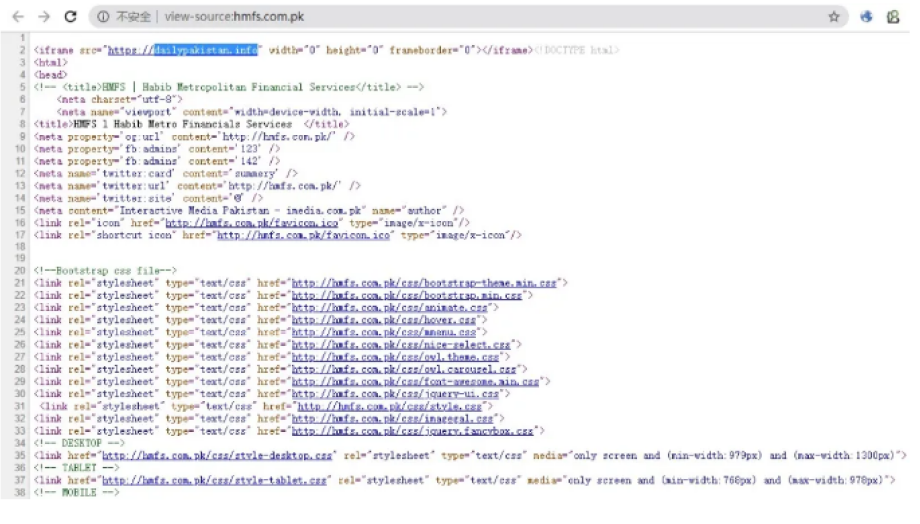The width and height of the screenshot is (920, 524).
Task: Bookmark this page with the star icon
Action: [x=834, y=17]
